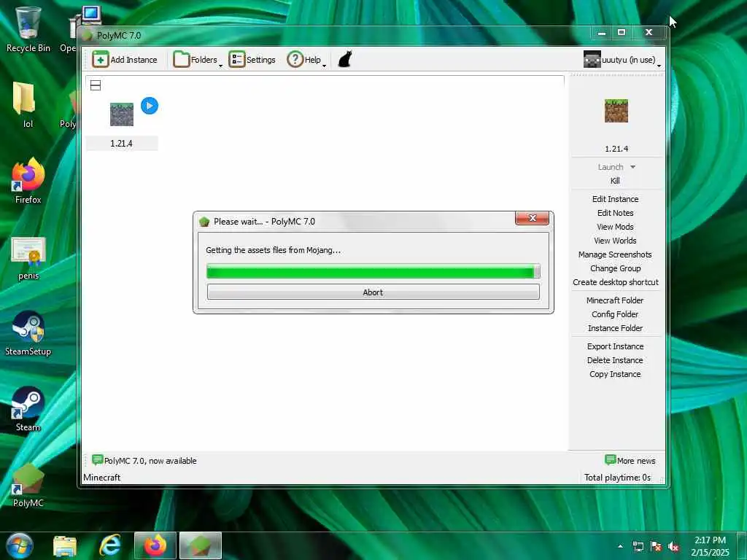Screen dimensions: 747x560
Task: Click the Action Center flag icon
Action: click(656, 547)
